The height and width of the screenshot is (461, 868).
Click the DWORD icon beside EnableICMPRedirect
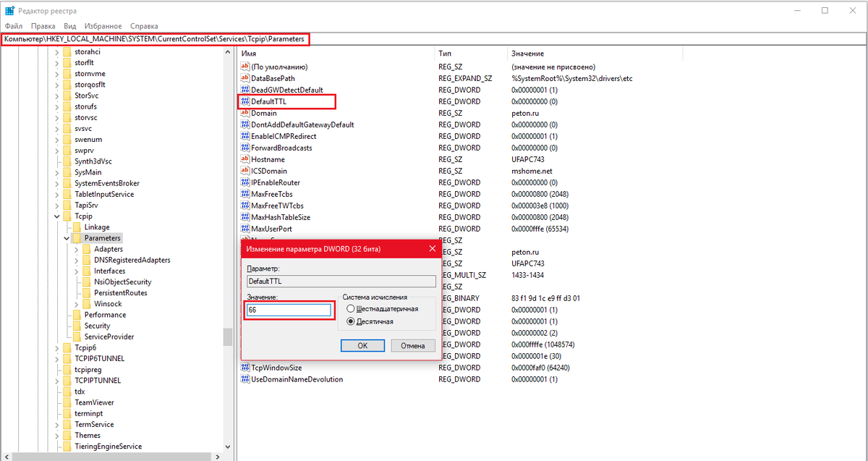(x=244, y=136)
